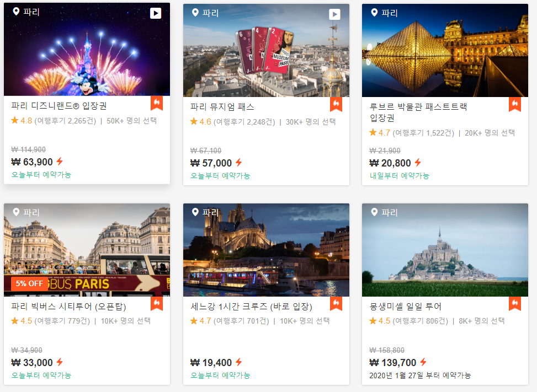
Task: Click location pin on Mont Saint-Michel card image
Action: click(374, 212)
